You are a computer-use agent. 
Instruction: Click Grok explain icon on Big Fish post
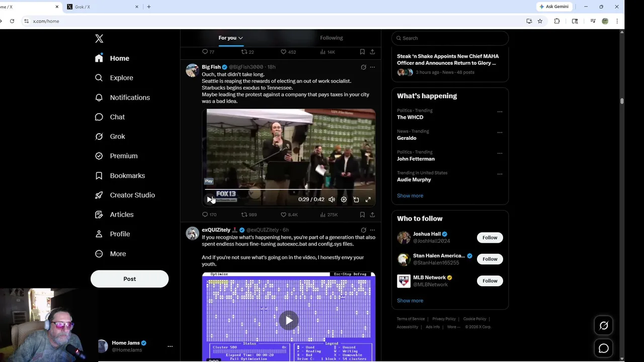click(363, 67)
